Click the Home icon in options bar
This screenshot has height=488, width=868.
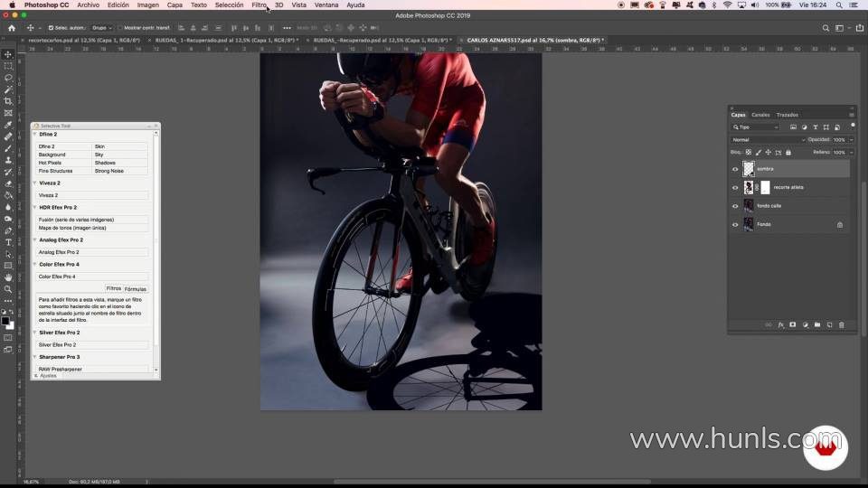12,28
